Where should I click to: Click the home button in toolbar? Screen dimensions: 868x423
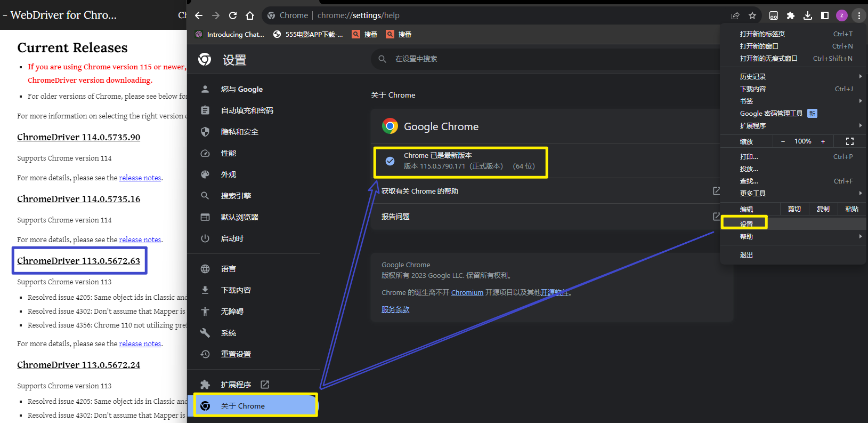[250, 15]
